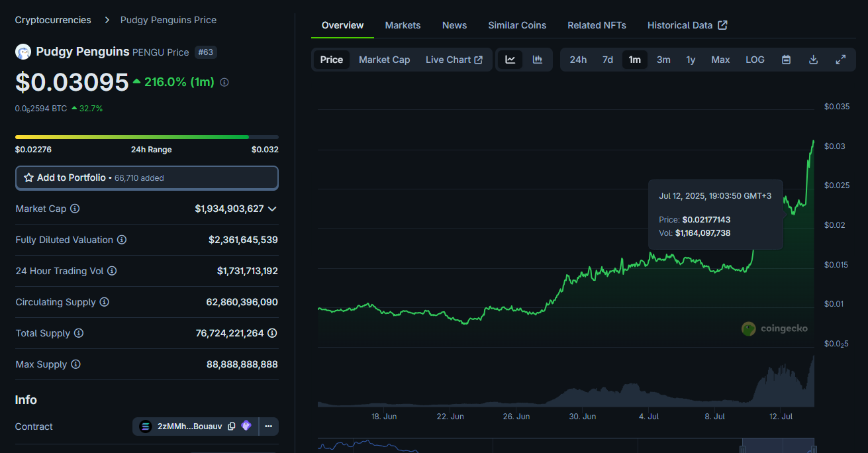This screenshot has width=868, height=453.
Task: Click the #63 rank badge
Action: coord(206,52)
